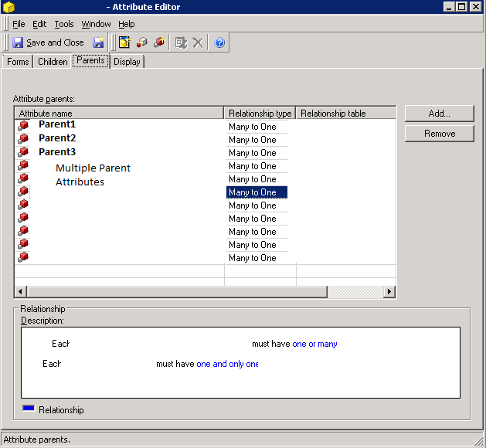
Task: Switch to the Children tab
Action: coord(53,62)
